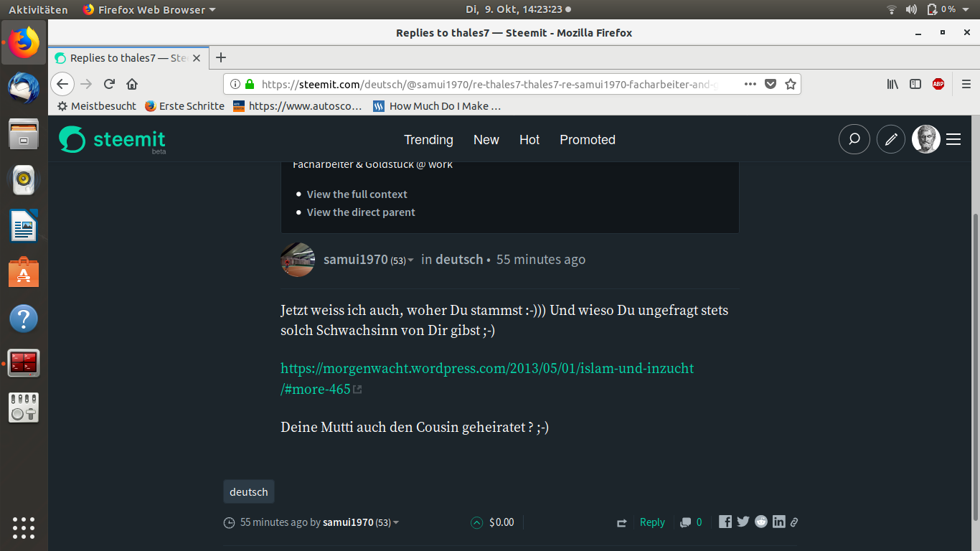Open Firefox Web Browser app menu
This screenshot has width=980, height=551.
pos(149,9)
